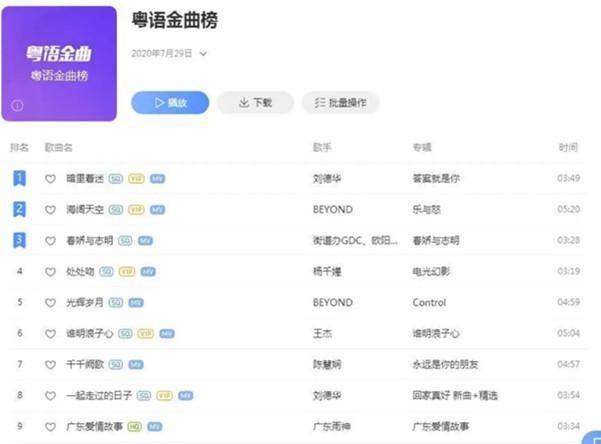
Task: Open album 回家真好 新曲+精选
Action: click(455, 396)
